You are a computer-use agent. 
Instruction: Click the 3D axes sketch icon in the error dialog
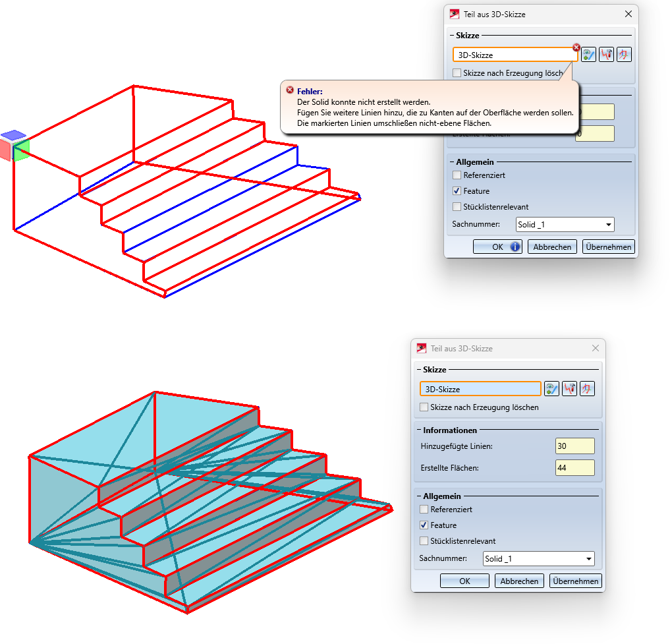[625, 55]
